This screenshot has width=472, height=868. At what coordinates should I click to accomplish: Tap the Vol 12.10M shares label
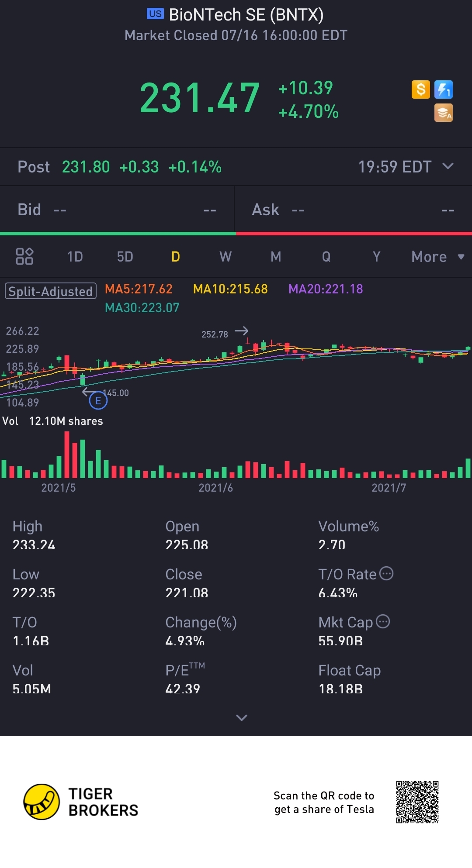pyautogui.click(x=53, y=421)
